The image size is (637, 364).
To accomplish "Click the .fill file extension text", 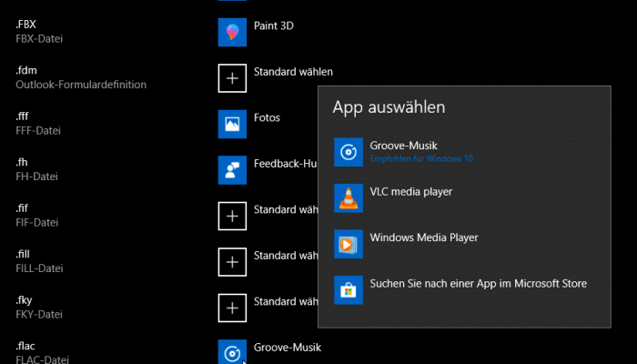I will click(x=23, y=254).
